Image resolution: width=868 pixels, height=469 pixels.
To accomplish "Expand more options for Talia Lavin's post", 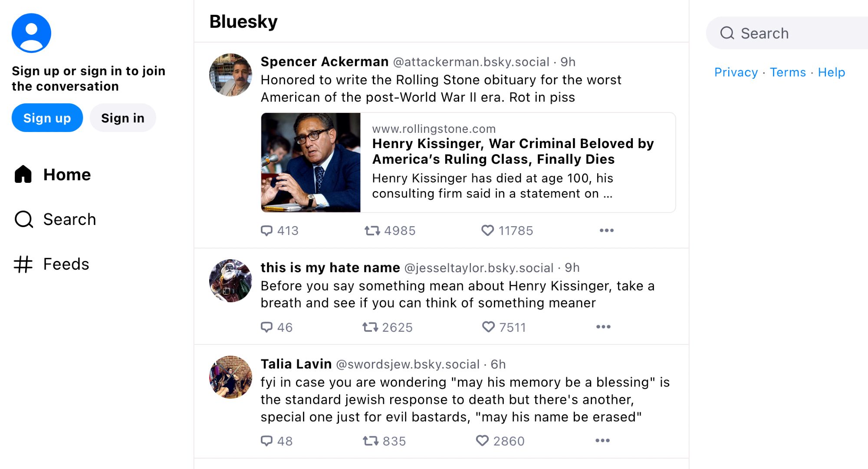I will (602, 441).
